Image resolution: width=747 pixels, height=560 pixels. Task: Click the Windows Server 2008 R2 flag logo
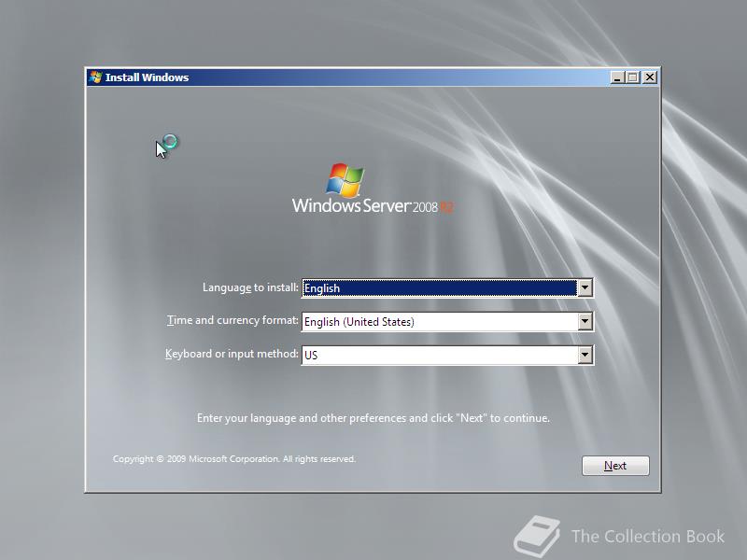[x=345, y=180]
